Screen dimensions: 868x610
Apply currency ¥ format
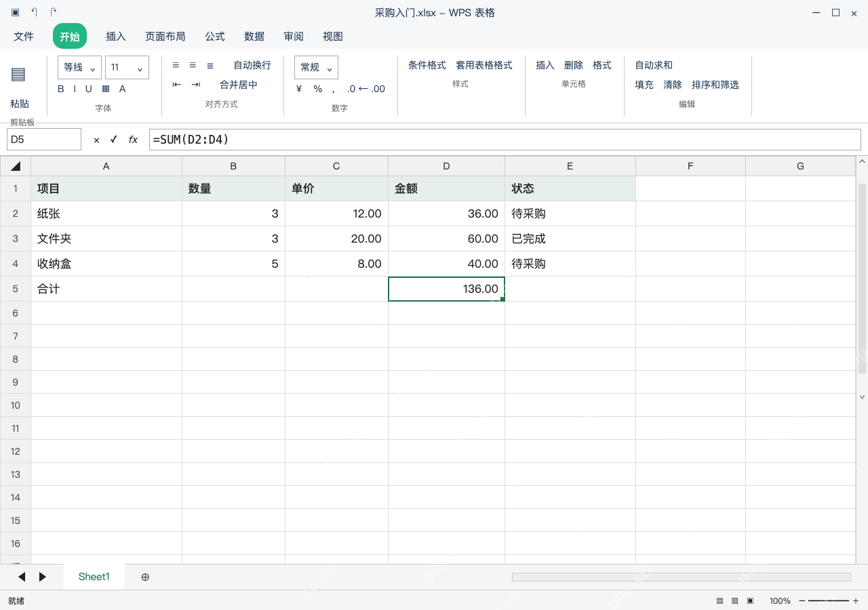click(299, 89)
